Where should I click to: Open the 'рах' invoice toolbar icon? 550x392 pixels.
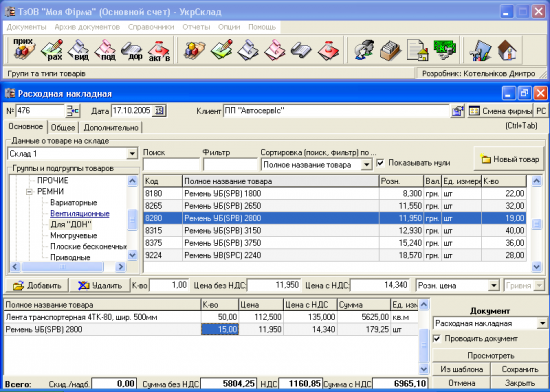coord(52,50)
